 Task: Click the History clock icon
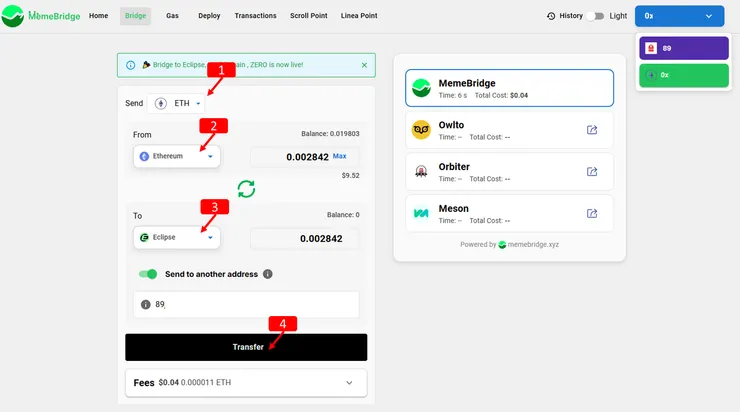click(x=551, y=16)
